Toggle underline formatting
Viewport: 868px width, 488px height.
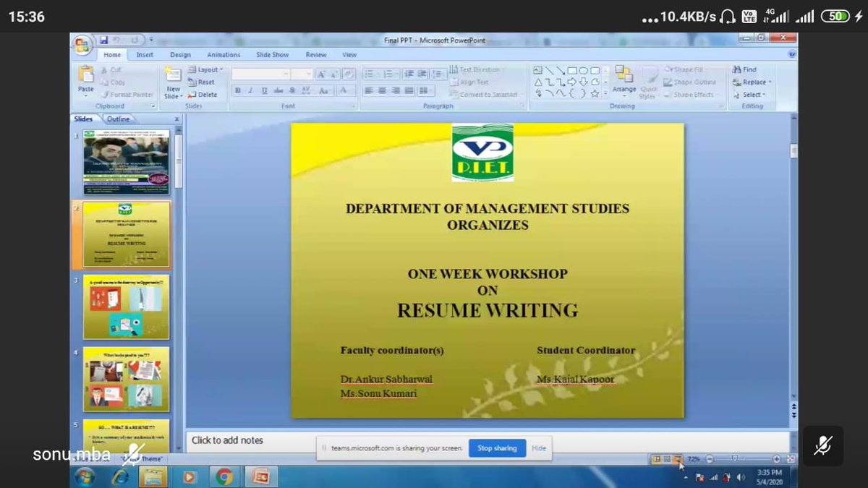coord(264,90)
